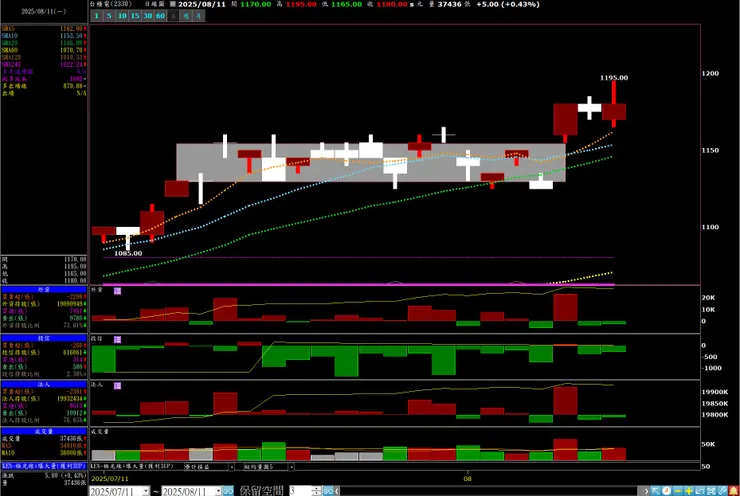Click the 08 month marker on time axis
Image resolution: width=740 pixels, height=496 pixels.
click(467, 479)
